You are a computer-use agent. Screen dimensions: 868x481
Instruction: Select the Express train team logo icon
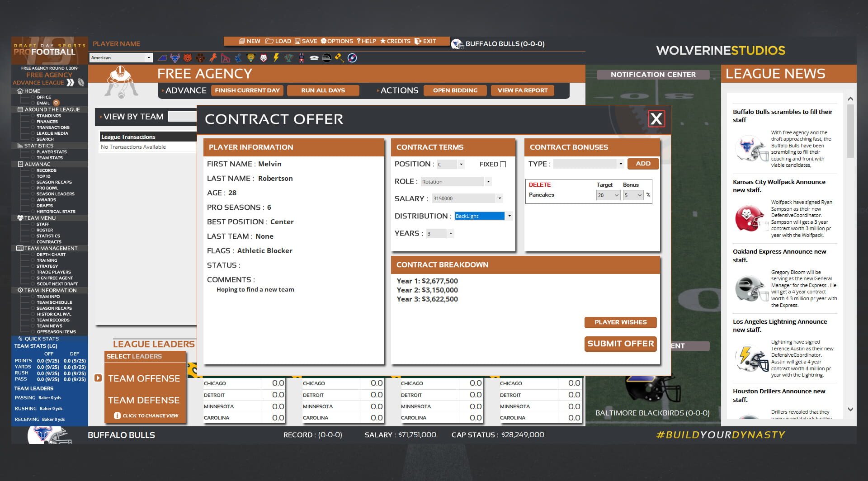pyautogui.click(x=326, y=57)
